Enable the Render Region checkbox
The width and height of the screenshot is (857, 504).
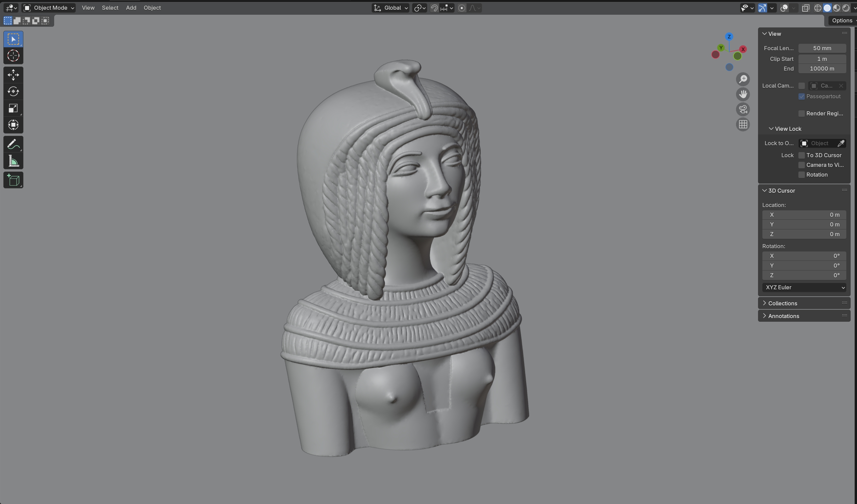pos(801,114)
